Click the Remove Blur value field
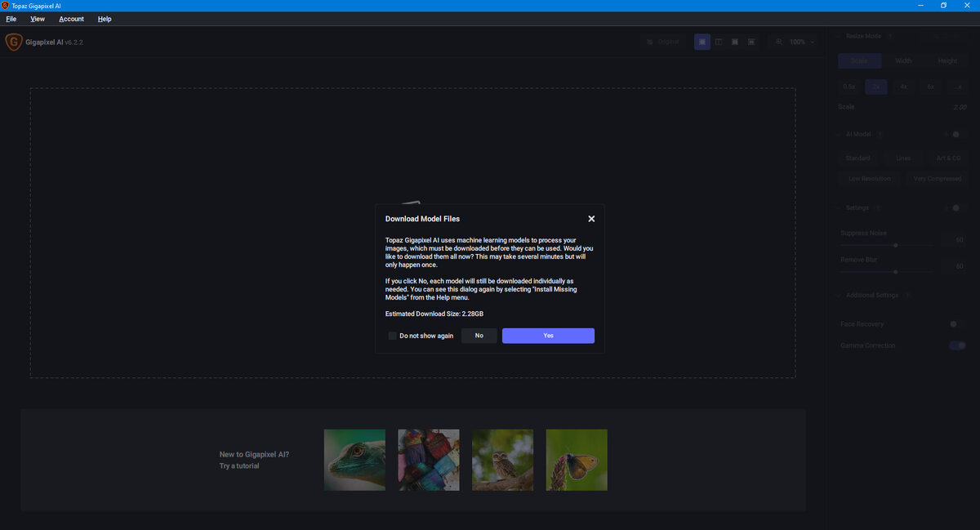The height and width of the screenshot is (530, 980). tap(954, 266)
